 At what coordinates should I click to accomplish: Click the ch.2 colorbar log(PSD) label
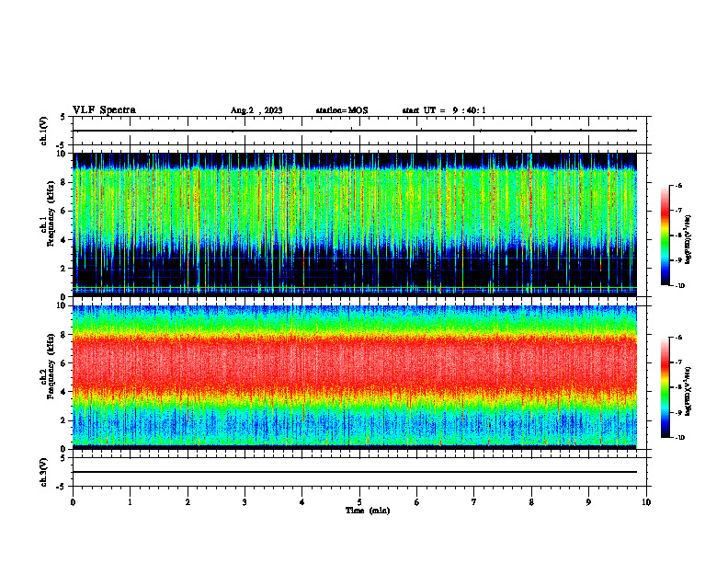(x=688, y=392)
